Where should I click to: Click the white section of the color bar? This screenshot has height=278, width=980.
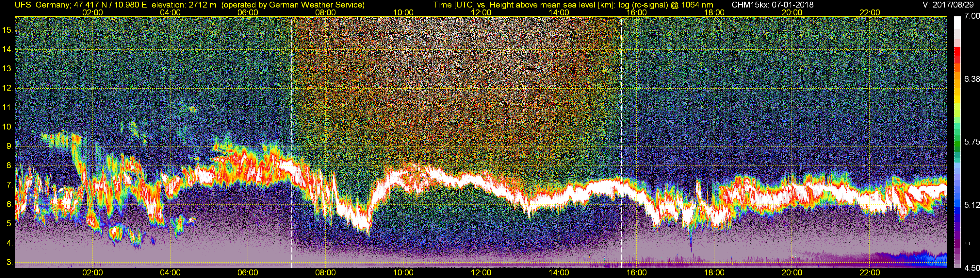tap(957, 24)
